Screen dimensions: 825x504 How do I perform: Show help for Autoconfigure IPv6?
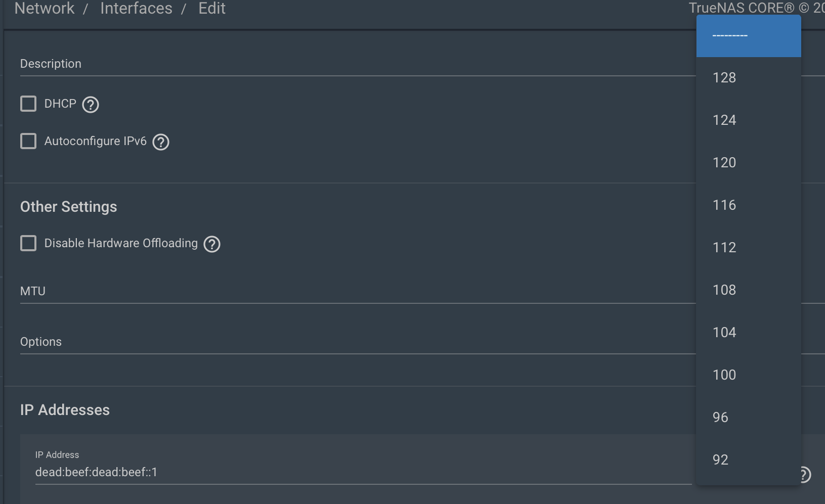click(161, 142)
